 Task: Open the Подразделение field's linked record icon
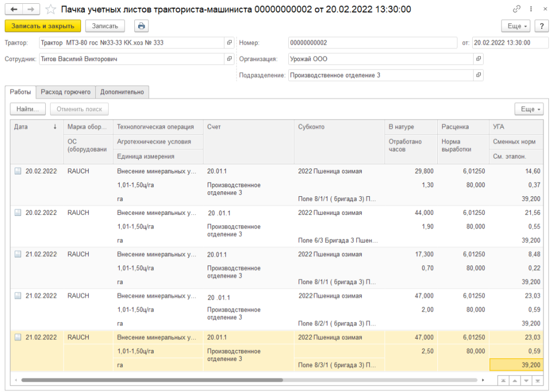pyautogui.click(x=478, y=76)
